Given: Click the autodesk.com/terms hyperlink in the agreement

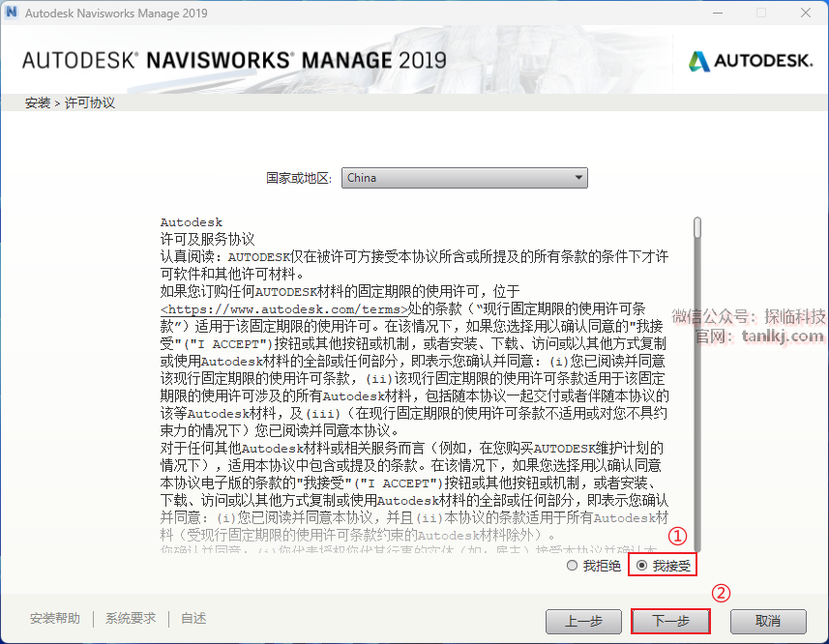Looking at the screenshot, I should [284, 309].
